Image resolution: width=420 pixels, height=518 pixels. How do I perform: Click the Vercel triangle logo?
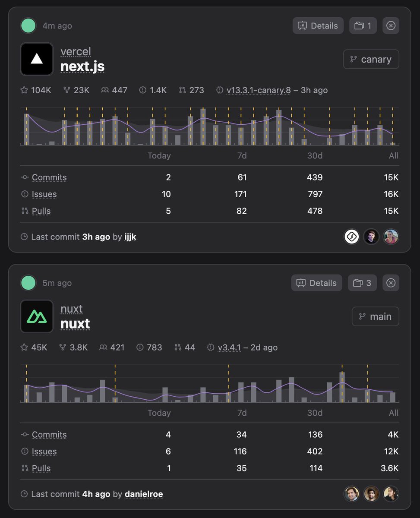pos(37,59)
